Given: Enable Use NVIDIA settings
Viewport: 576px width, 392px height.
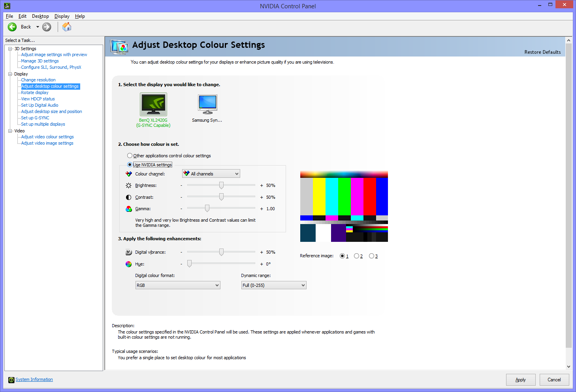Looking at the screenshot, I should 130,164.
